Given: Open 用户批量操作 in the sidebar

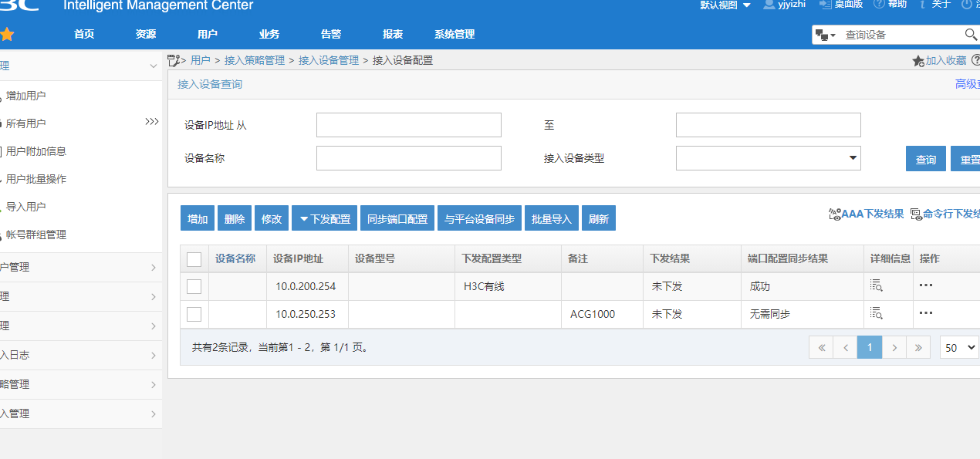Looking at the screenshot, I should coord(36,179).
